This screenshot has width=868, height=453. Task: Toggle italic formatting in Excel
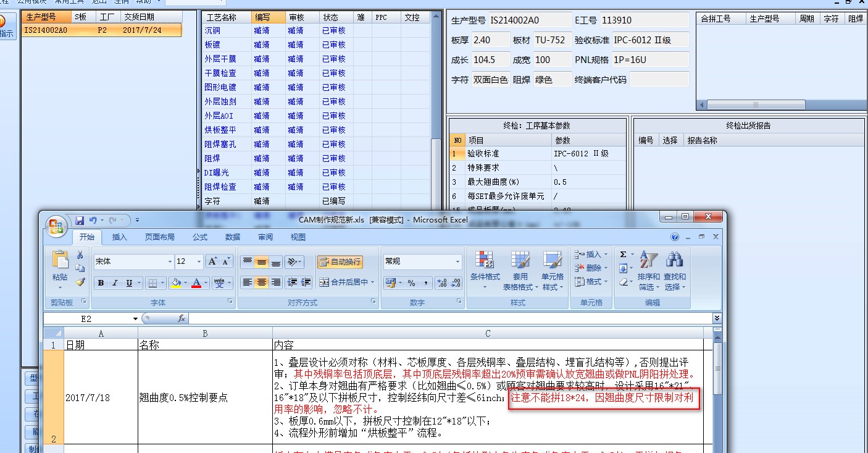tap(115, 283)
